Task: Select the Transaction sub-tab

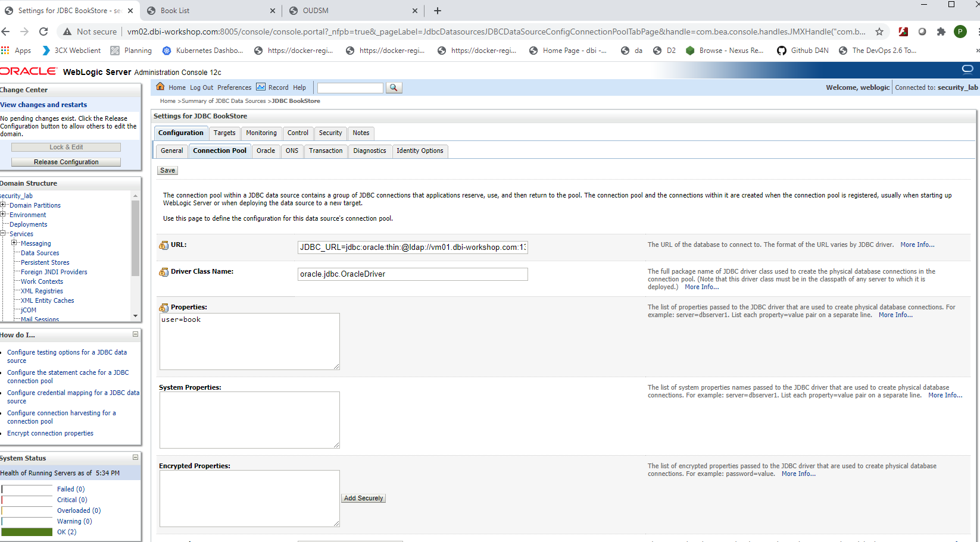Action: point(326,151)
